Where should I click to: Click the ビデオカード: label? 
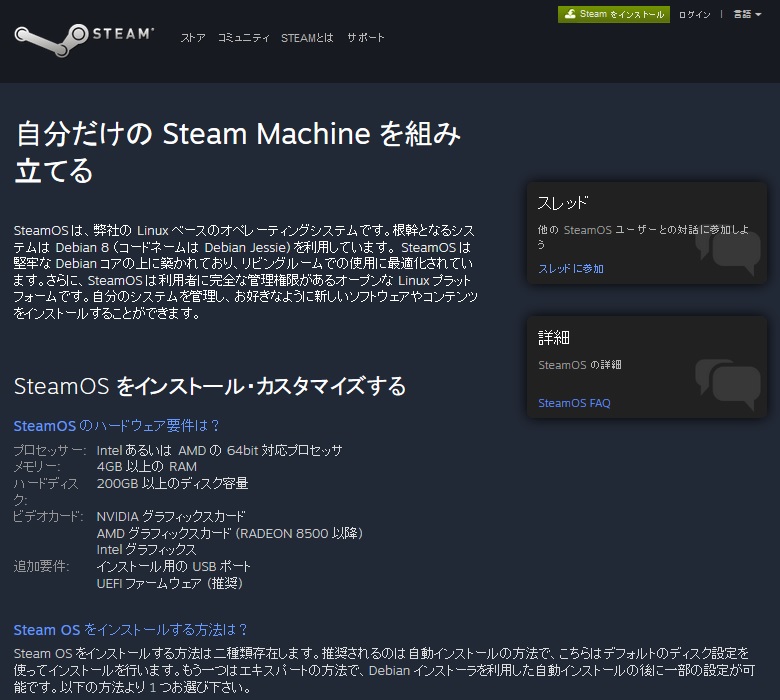(48, 516)
